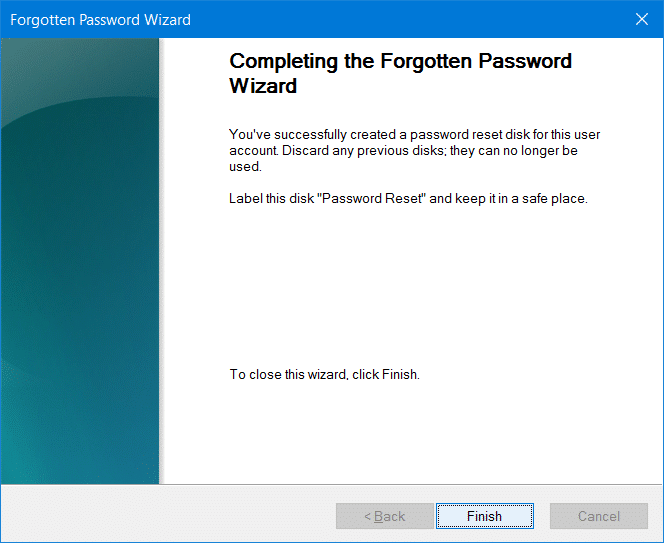Click the word "used." ending the paragraph
Image resolution: width=664 pixels, height=543 pixels.
point(245,167)
